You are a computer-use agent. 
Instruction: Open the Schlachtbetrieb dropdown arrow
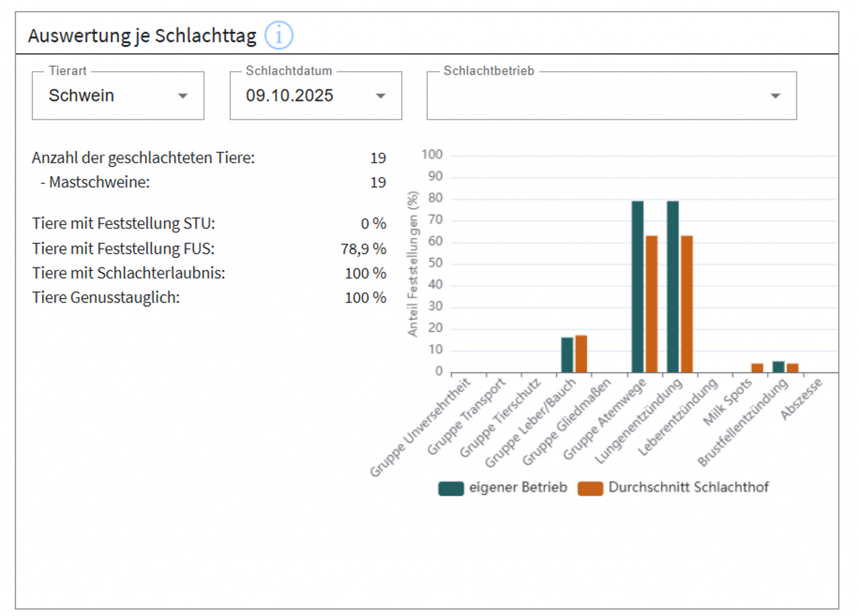[x=775, y=96]
